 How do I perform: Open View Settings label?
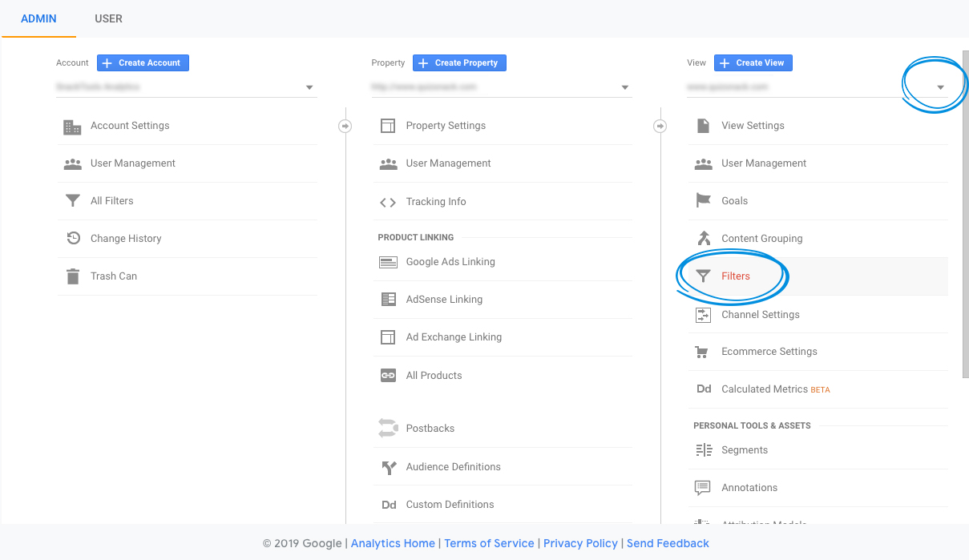[753, 126]
